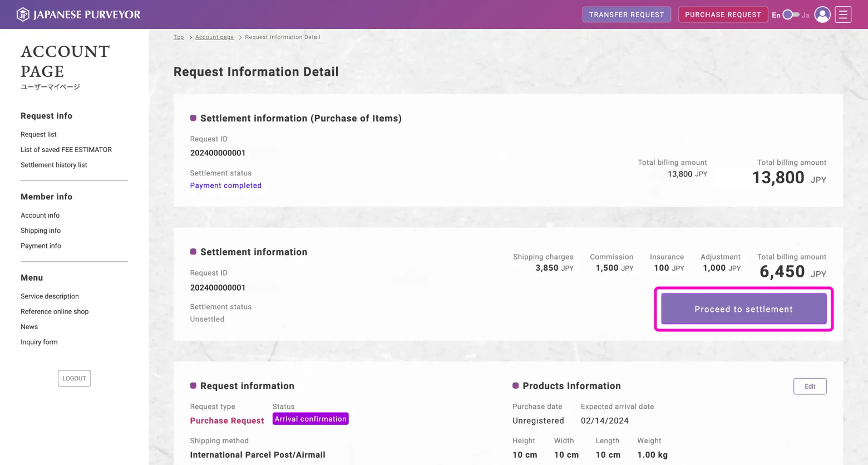Select Shipping info sidebar item

coord(41,231)
